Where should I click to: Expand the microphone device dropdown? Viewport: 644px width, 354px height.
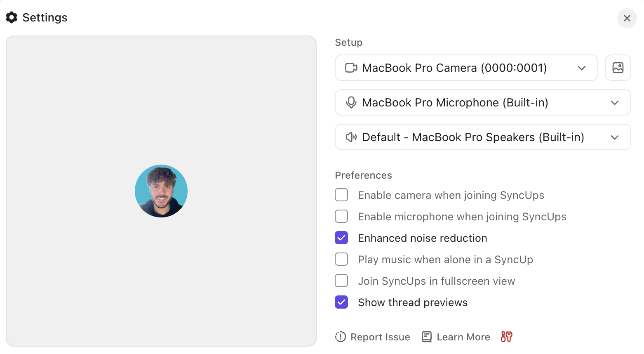[614, 102]
